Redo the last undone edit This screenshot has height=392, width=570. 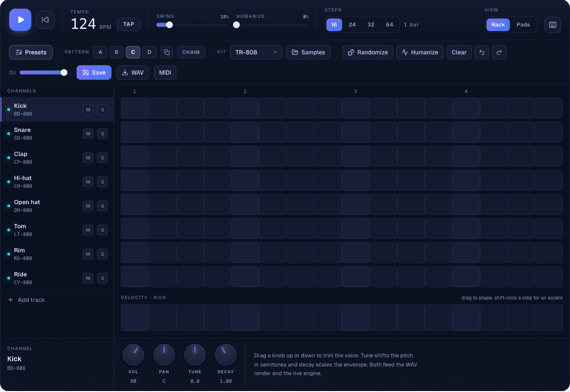point(499,52)
